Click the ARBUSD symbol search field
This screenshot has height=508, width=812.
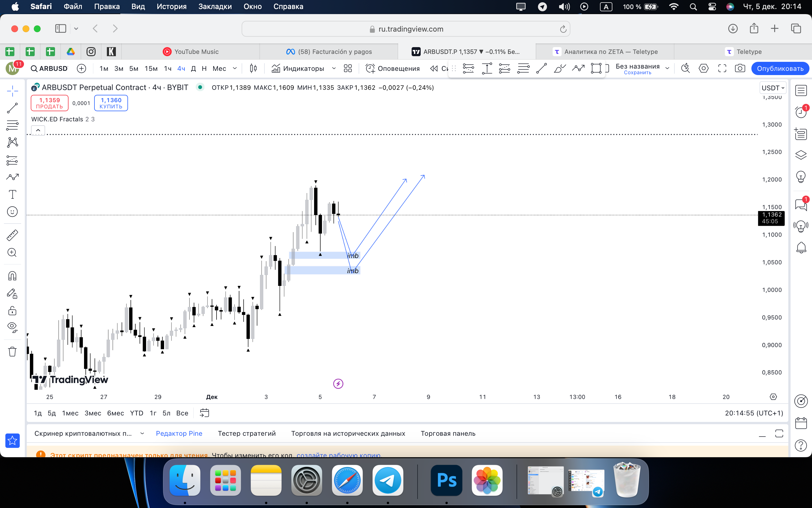(50, 69)
